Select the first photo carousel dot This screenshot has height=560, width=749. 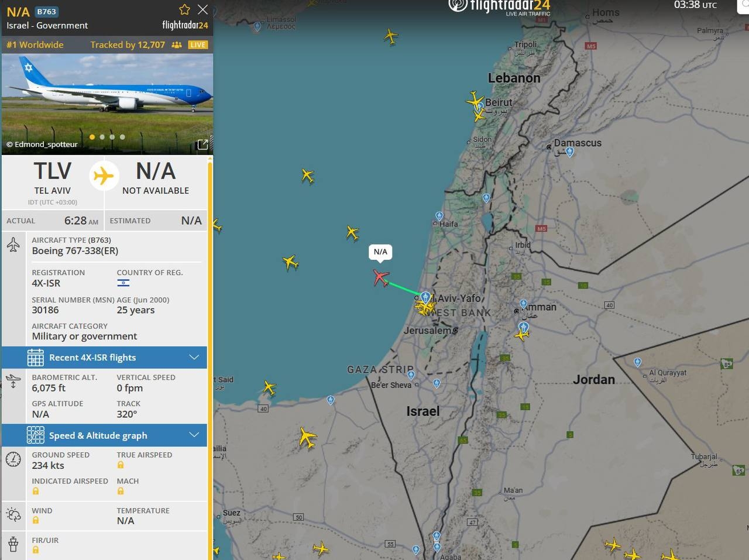[x=92, y=137]
